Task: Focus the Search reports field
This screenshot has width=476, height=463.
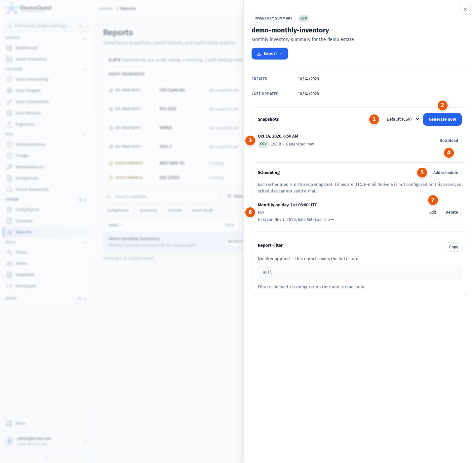Action: pyautogui.click(x=161, y=196)
